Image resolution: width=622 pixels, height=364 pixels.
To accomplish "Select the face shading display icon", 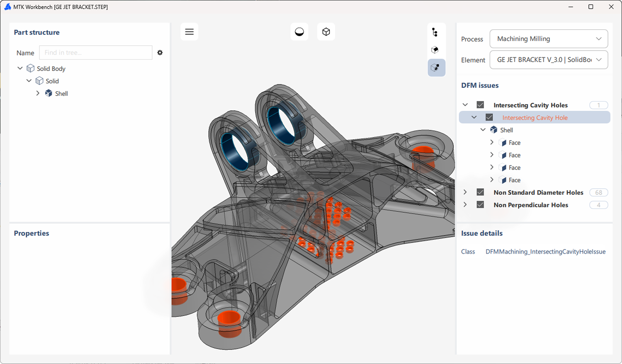I will click(x=435, y=49).
